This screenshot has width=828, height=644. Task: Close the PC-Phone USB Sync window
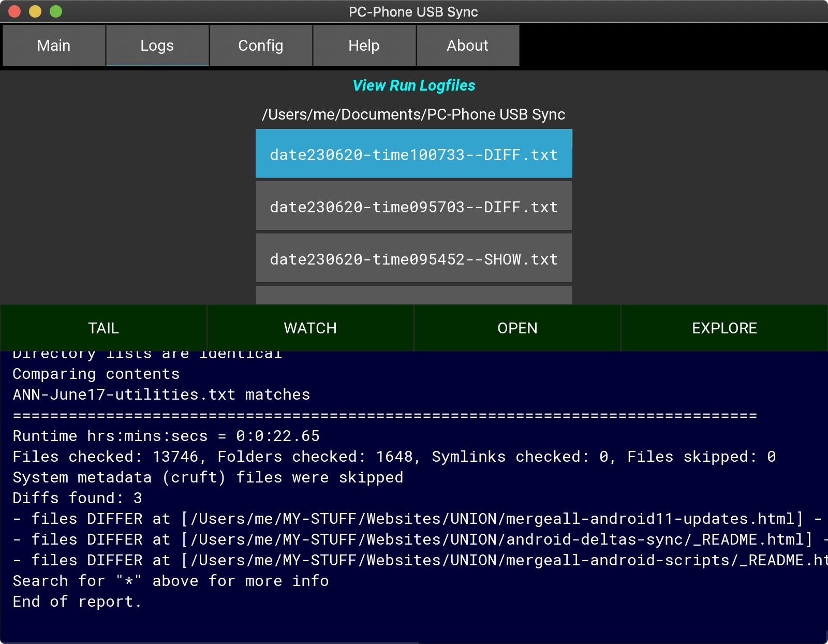point(14,11)
